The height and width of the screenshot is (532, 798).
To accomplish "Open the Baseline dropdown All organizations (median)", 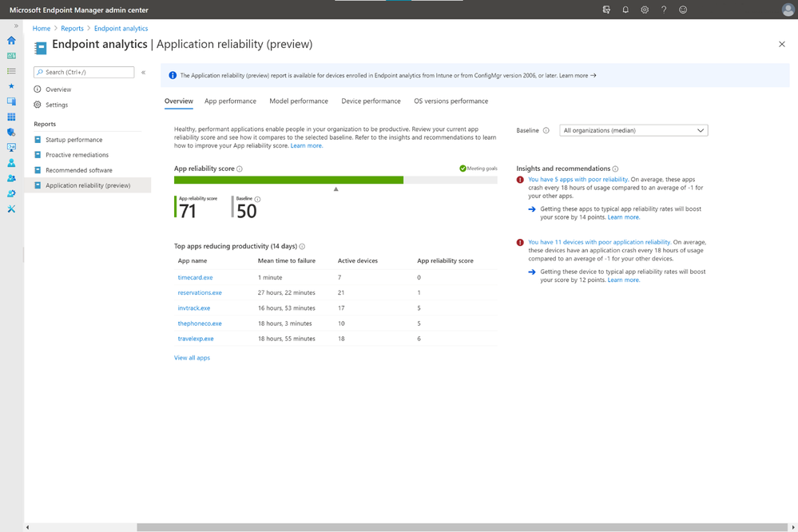I will click(x=633, y=130).
